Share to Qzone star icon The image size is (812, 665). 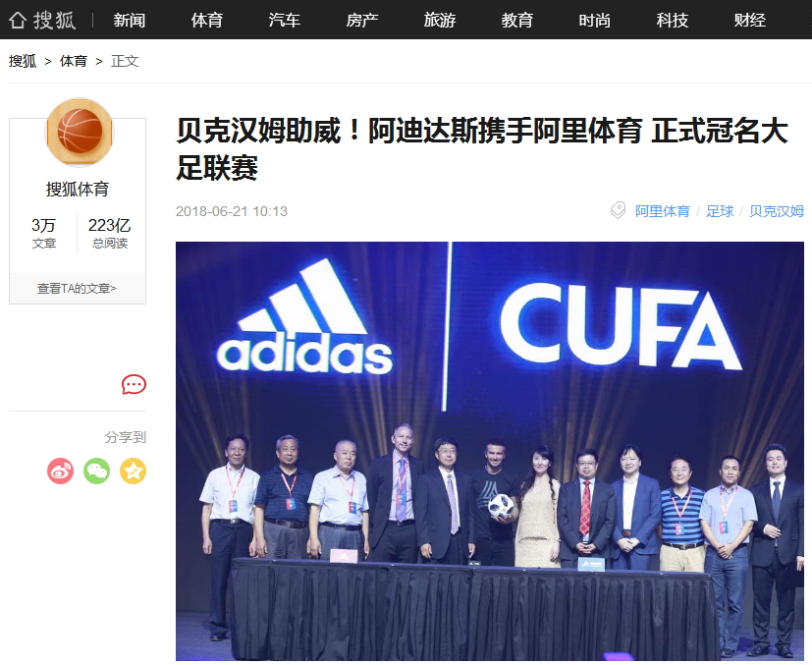point(134,471)
